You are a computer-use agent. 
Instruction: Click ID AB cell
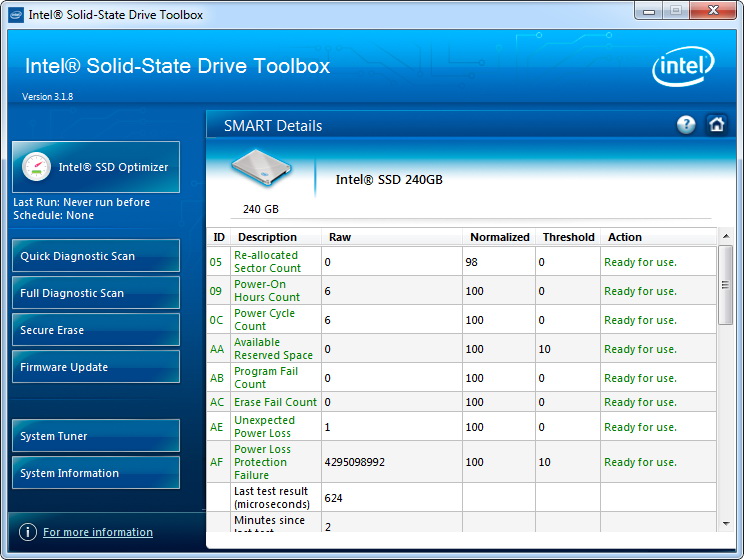click(217, 378)
